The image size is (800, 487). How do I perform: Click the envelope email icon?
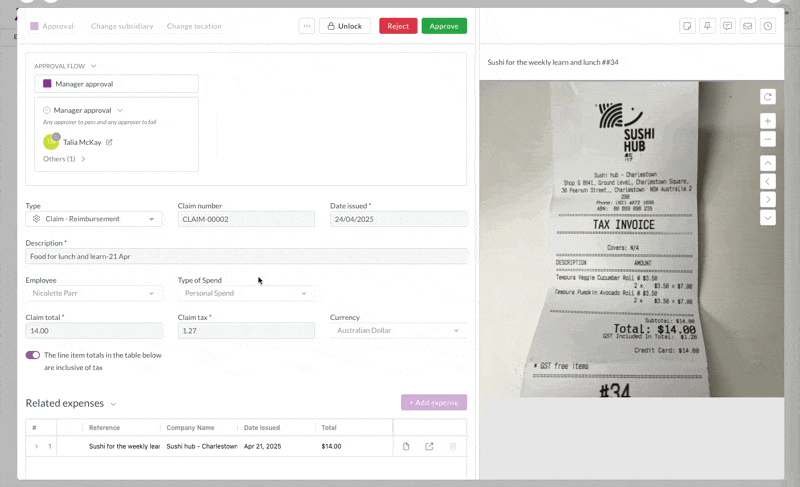(747, 26)
